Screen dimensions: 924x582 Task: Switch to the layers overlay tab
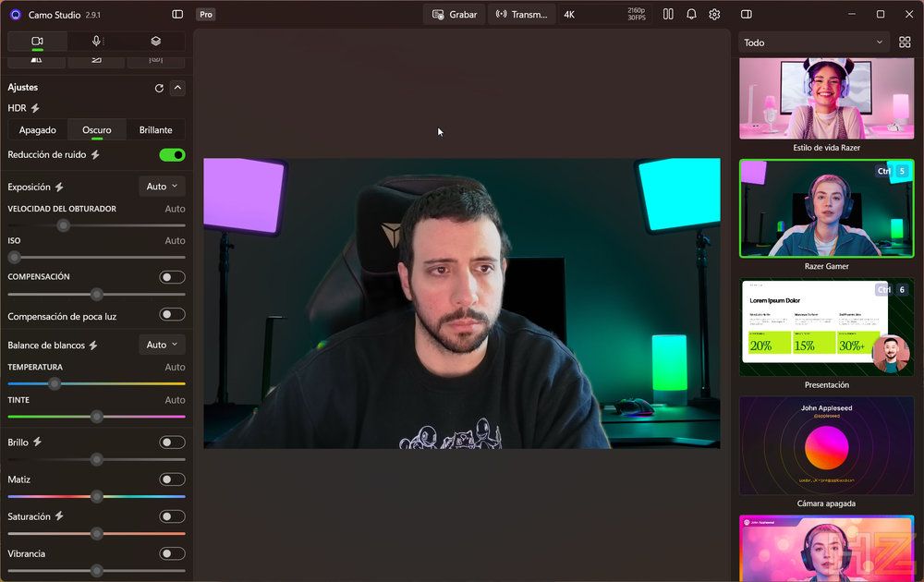[x=155, y=42]
